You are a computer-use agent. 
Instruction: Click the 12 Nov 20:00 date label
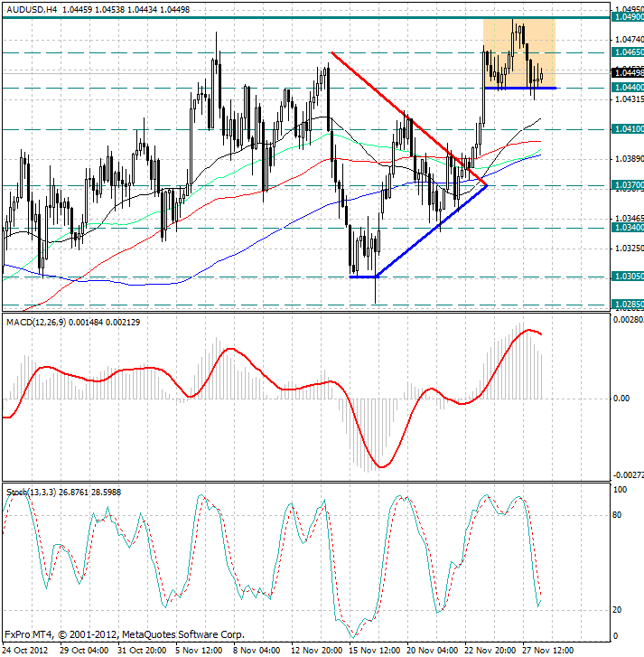point(316,651)
